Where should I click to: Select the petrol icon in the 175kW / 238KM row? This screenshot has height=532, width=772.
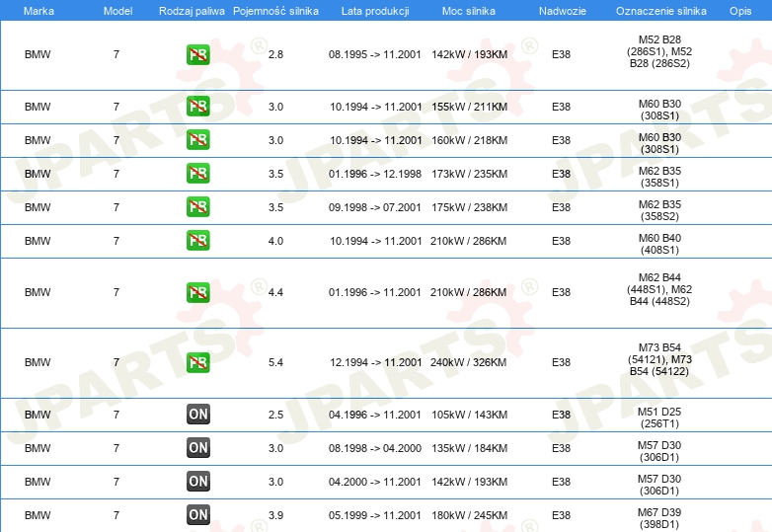[x=197, y=206]
